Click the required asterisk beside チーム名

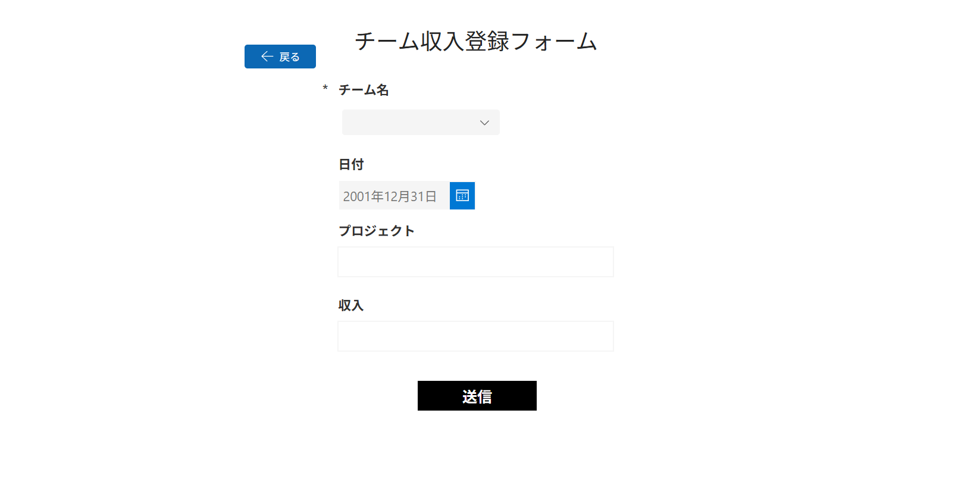(325, 88)
